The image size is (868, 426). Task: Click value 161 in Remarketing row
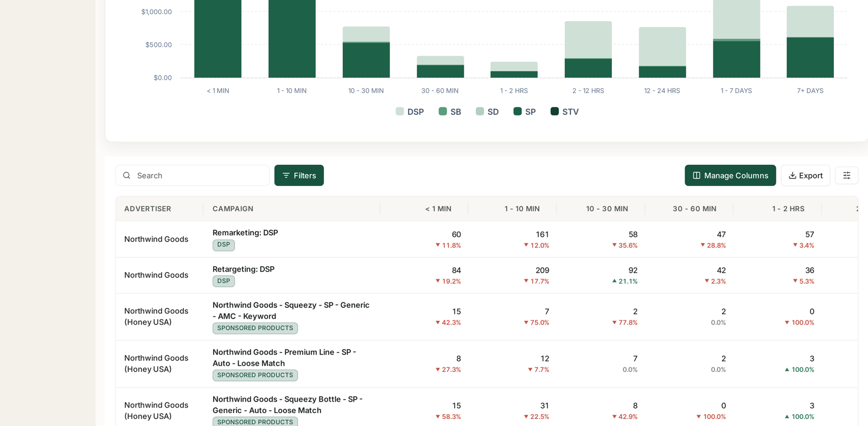click(x=542, y=234)
